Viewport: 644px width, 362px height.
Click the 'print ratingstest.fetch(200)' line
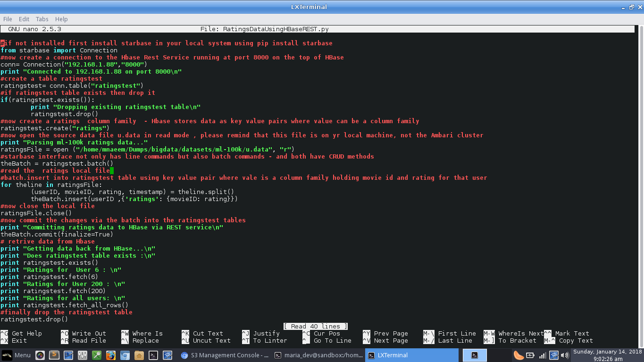coord(53,291)
